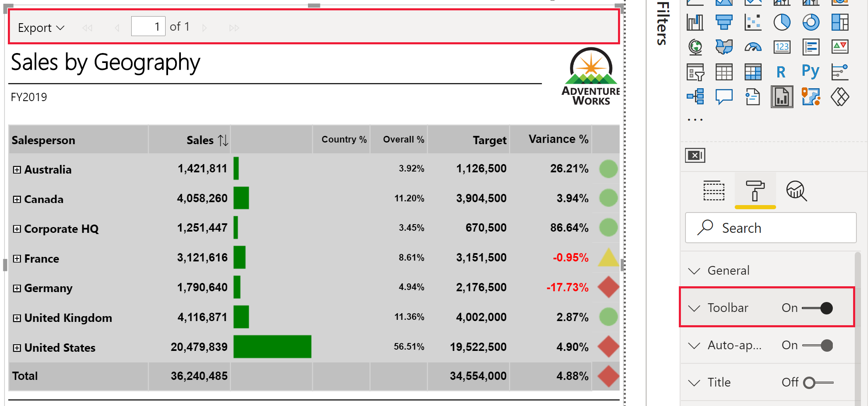Expand the United States row
Screen dimensions: 868x406
[x=17, y=348]
